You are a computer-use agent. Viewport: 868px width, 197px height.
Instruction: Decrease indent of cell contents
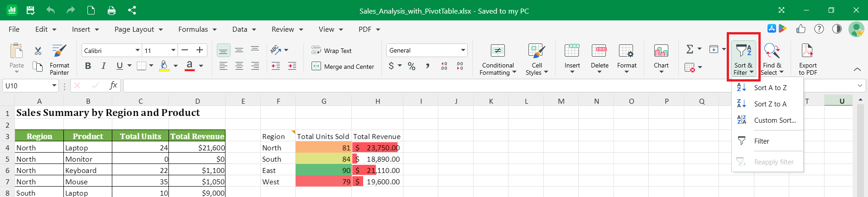276,66
